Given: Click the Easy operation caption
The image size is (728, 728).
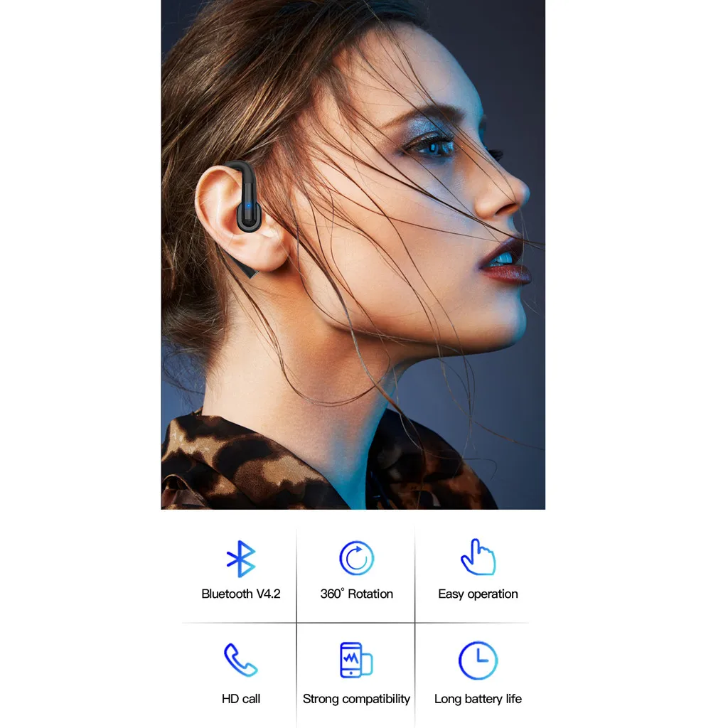Looking at the screenshot, I should [477, 594].
